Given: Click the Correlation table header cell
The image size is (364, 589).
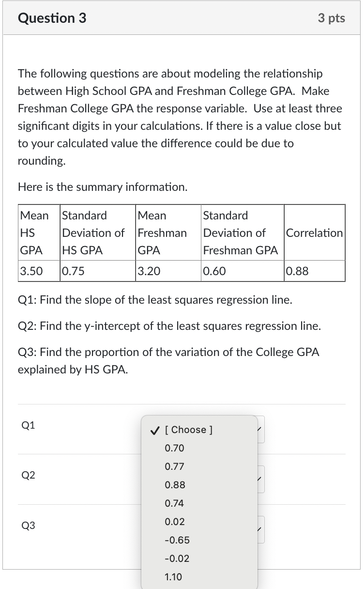Looking at the screenshot, I should point(314,233).
